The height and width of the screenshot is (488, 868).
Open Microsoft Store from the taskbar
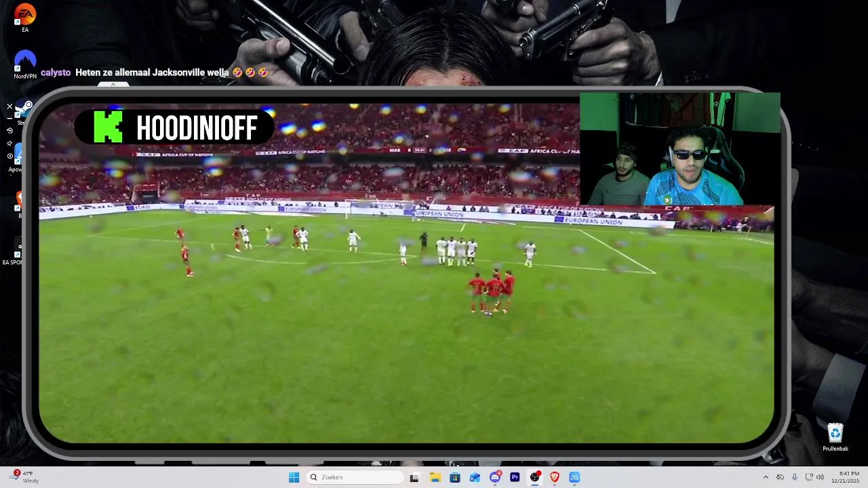pyautogui.click(x=454, y=478)
